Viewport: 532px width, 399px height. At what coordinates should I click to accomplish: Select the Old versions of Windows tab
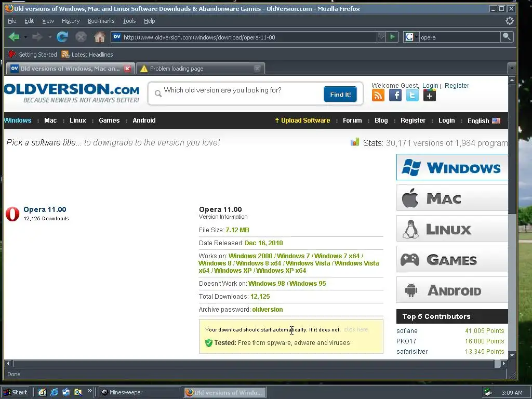click(70, 69)
